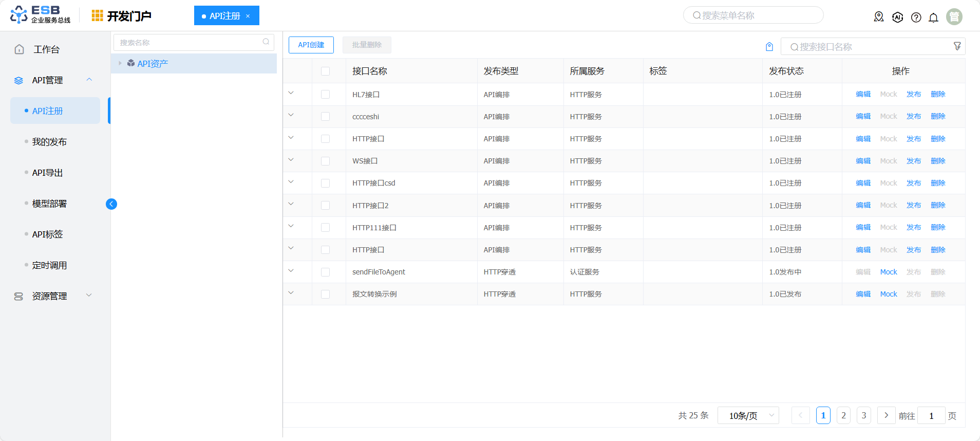The width and height of the screenshot is (980, 441).
Task: Open the user avatar in top right
Action: click(x=954, y=17)
